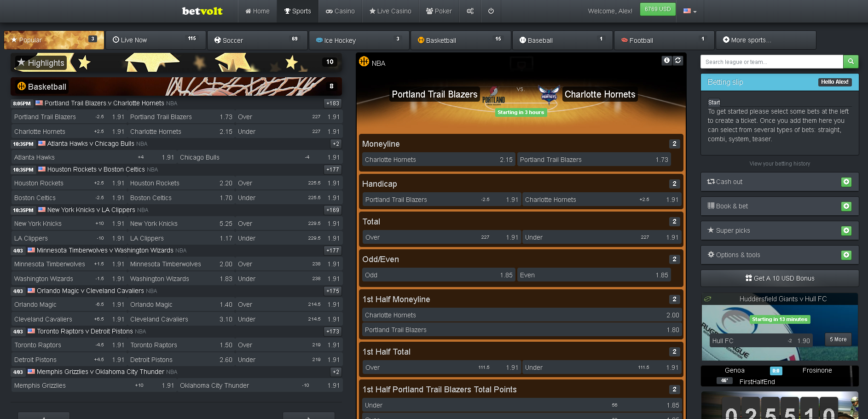Image resolution: width=868 pixels, height=419 pixels.
Task: Expand the Super picks panel
Action: [x=780, y=230]
